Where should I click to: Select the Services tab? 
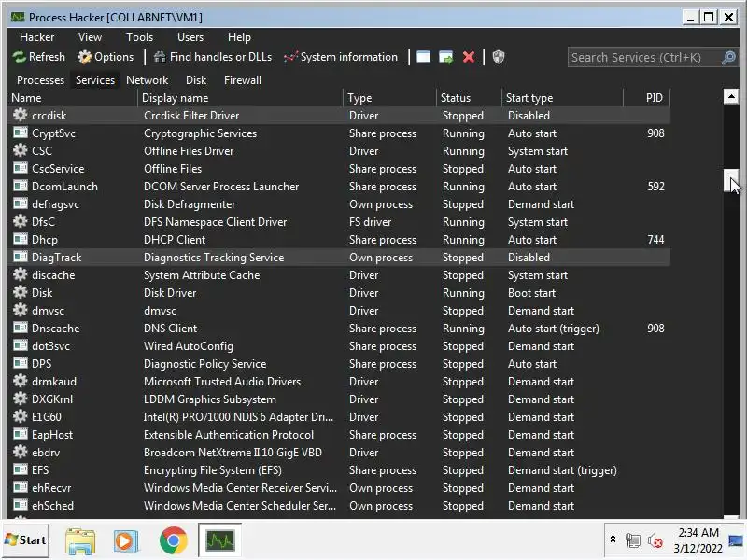pos(95,80)
